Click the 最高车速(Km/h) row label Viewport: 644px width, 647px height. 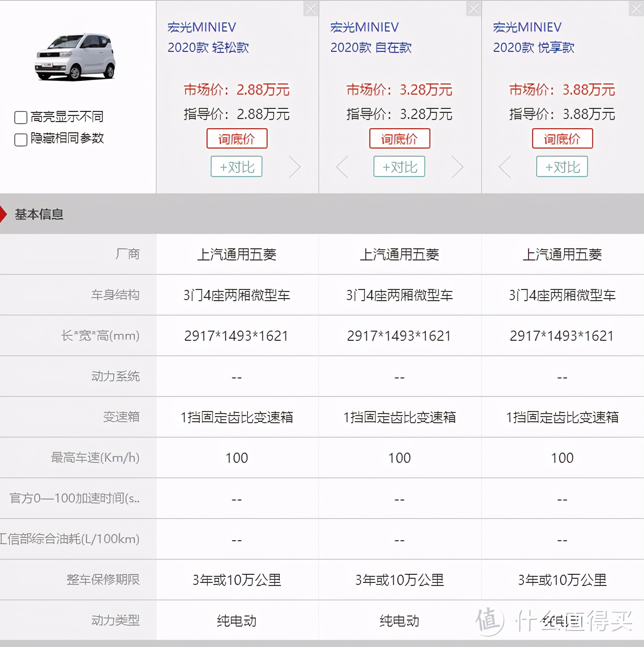click(x=95, y=457)
